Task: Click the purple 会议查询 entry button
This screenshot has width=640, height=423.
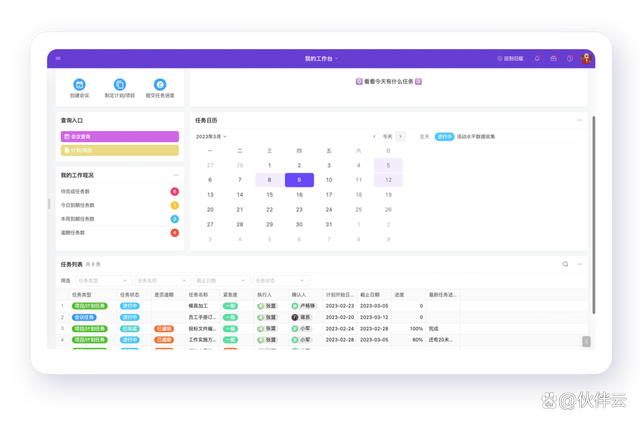Action: (x=120, y=136)
